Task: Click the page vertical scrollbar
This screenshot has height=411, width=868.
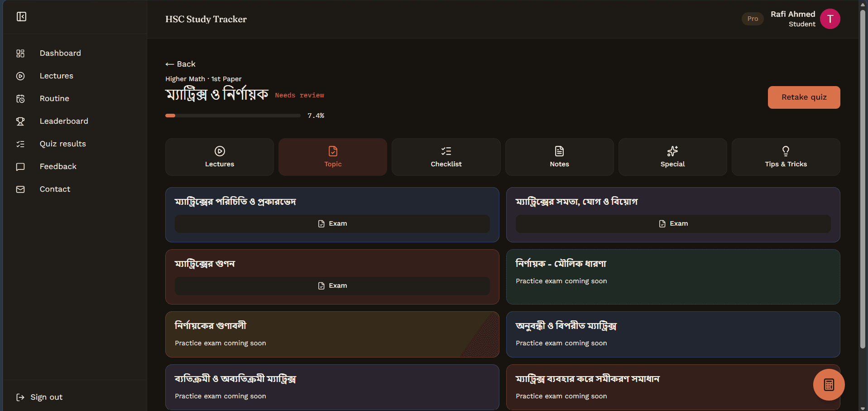Action: [x=863, y=179]
